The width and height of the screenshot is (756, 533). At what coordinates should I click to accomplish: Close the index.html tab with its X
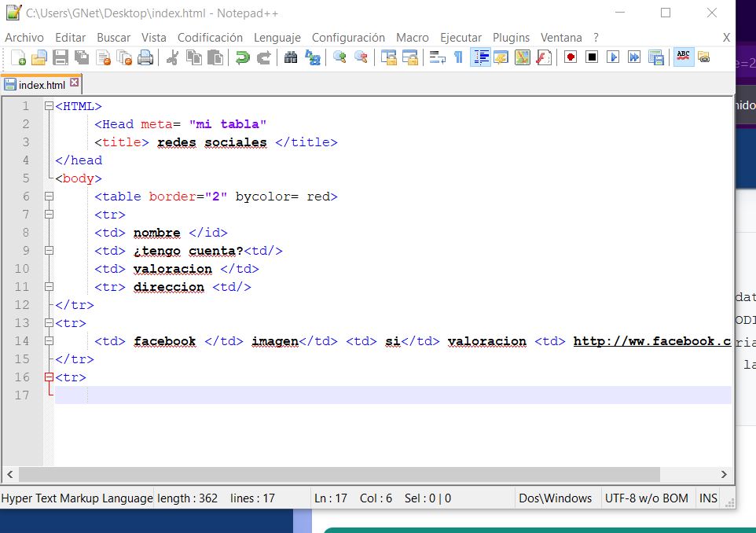pyautogui.click(x=75, y=83)
